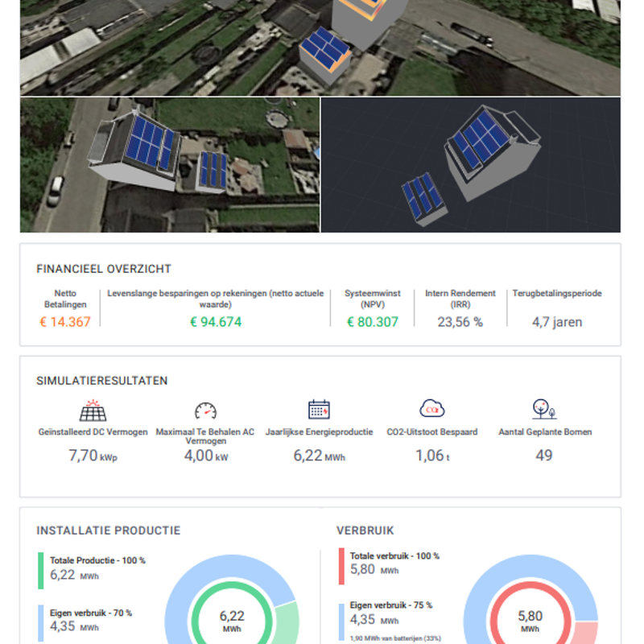The width and height of the screenshot is (644, 644).
Task: Open the left satellite rooftop image
Action: coord(170,165)
